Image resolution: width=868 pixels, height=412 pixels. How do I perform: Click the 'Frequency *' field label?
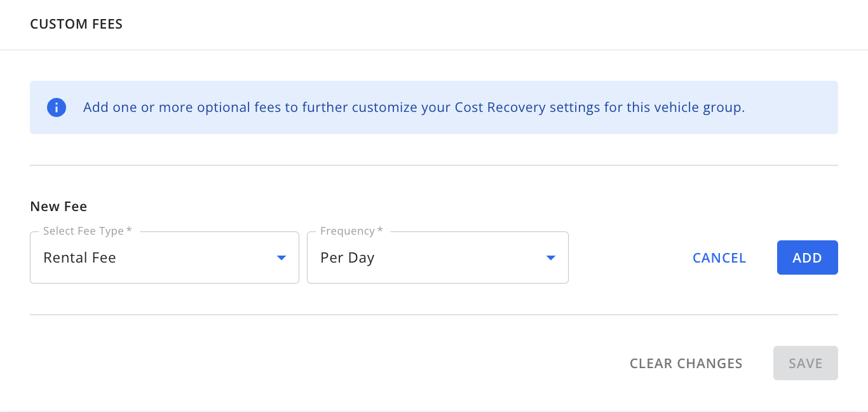351,231
